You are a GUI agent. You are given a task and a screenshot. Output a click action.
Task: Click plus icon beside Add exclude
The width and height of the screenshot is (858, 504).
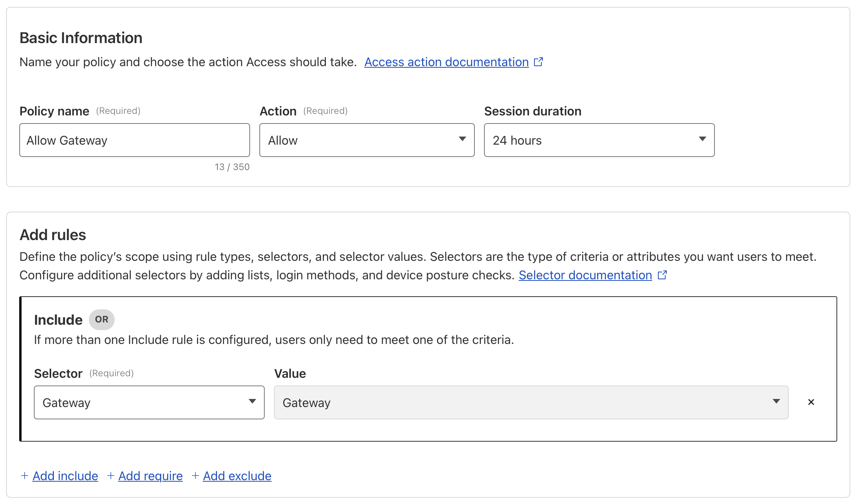click(195, 476)
